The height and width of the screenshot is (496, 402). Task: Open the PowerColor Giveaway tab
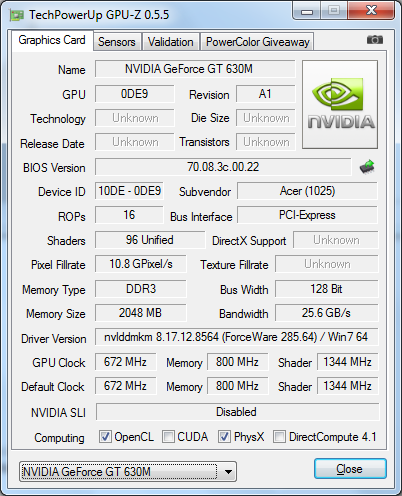click(x=257, y=42)
